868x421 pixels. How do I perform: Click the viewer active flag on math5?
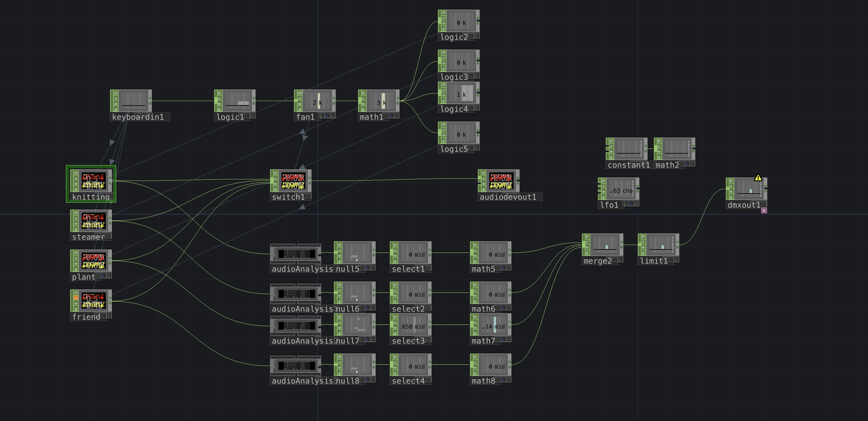point(475,244)
